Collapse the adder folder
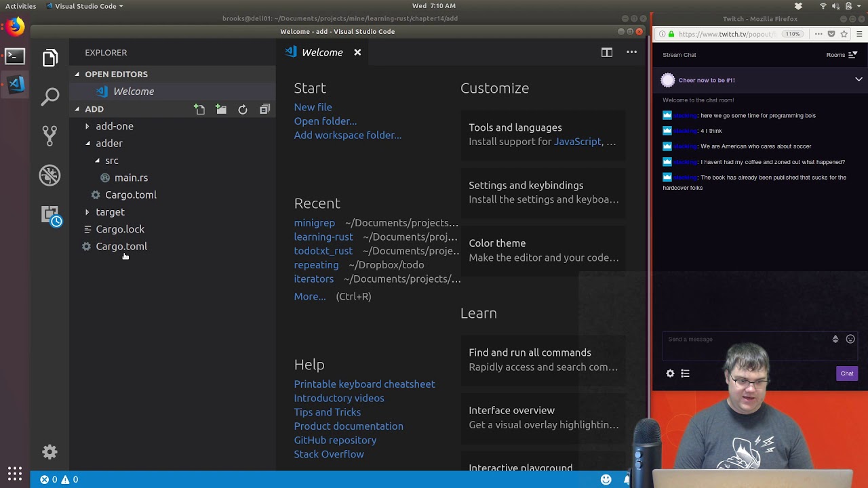 (x=87, y=143)
